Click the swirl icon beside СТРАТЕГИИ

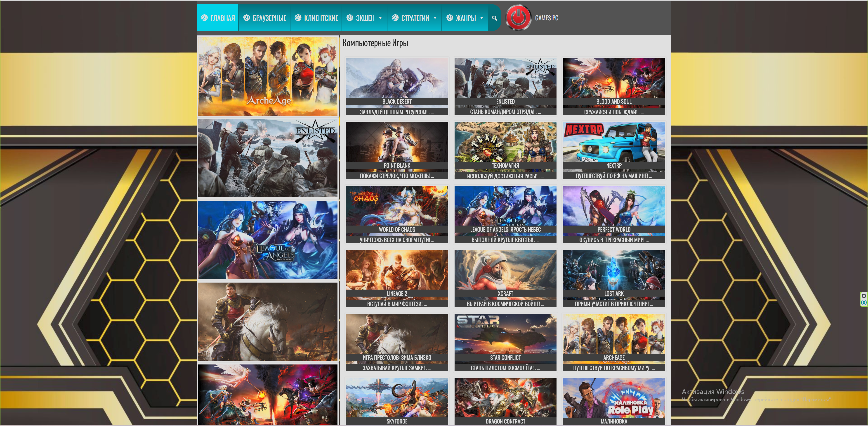coord(395,18)
